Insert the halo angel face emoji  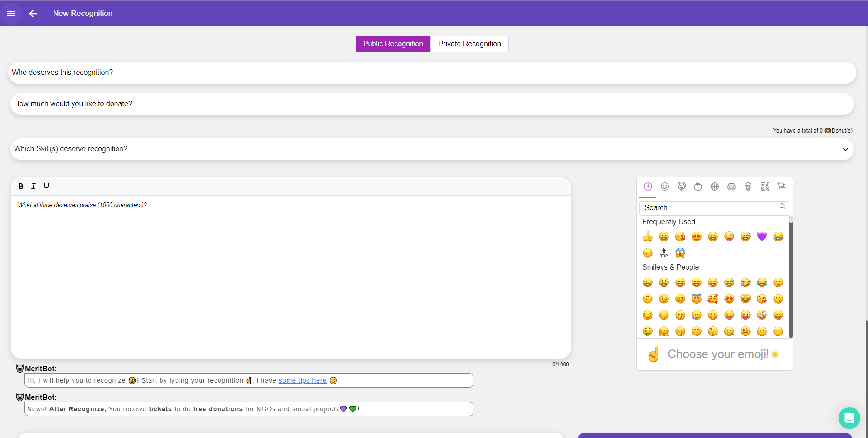coord(697,299)
